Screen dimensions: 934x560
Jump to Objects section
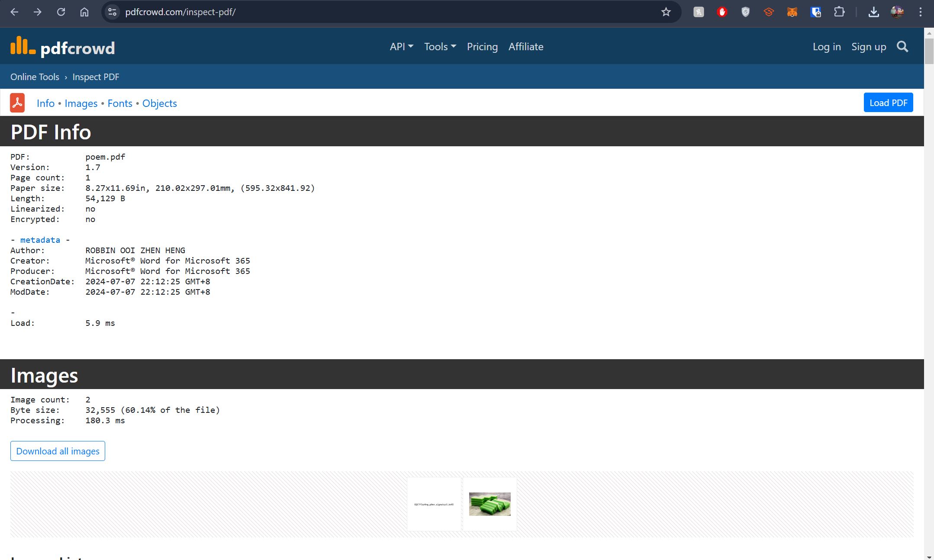click(159, 103)
